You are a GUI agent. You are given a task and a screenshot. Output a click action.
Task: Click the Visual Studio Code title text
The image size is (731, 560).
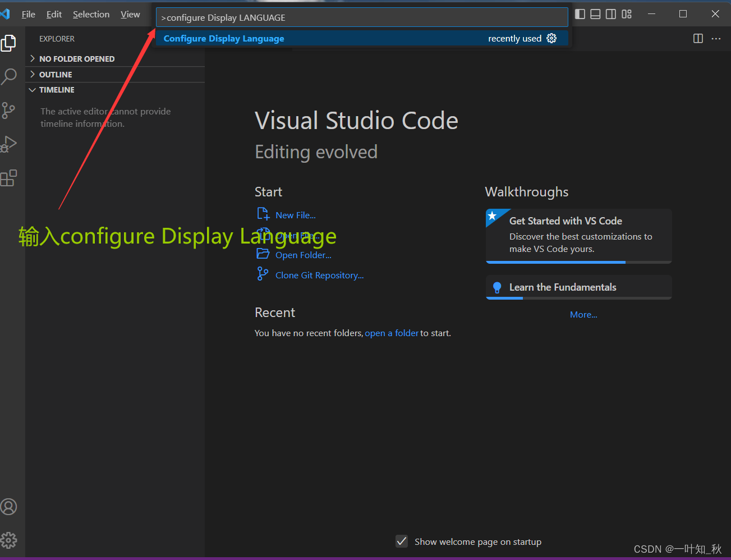tap(357, 121)
